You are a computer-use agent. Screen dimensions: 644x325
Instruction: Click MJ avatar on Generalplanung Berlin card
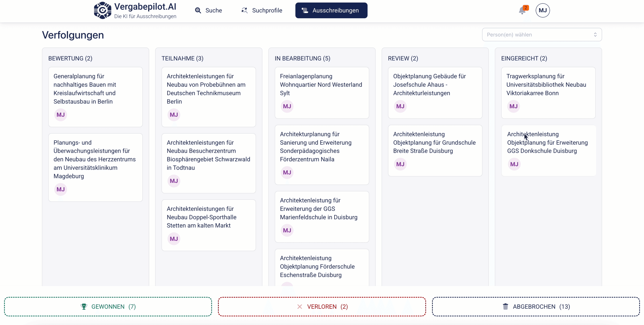point(60,115)
